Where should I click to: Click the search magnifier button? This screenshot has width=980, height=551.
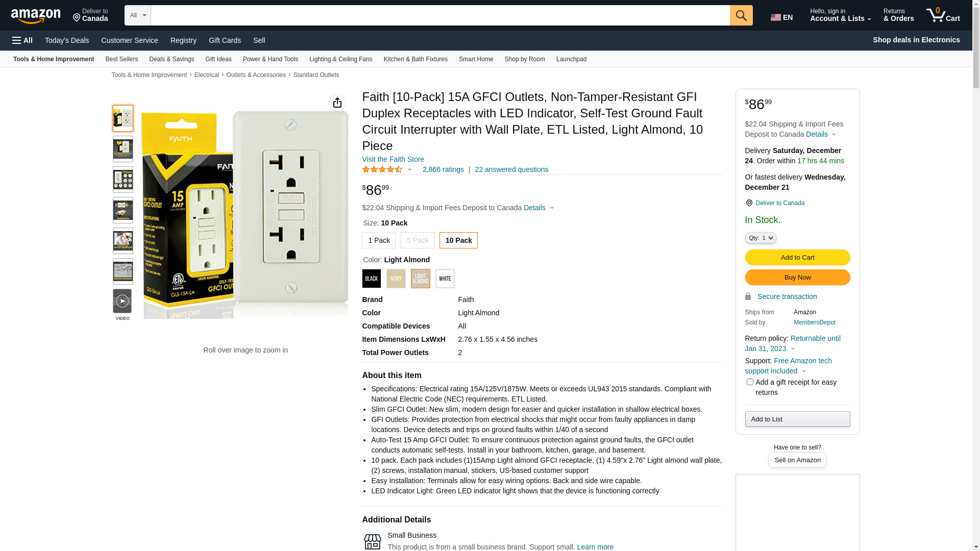[x=741, y=15]
